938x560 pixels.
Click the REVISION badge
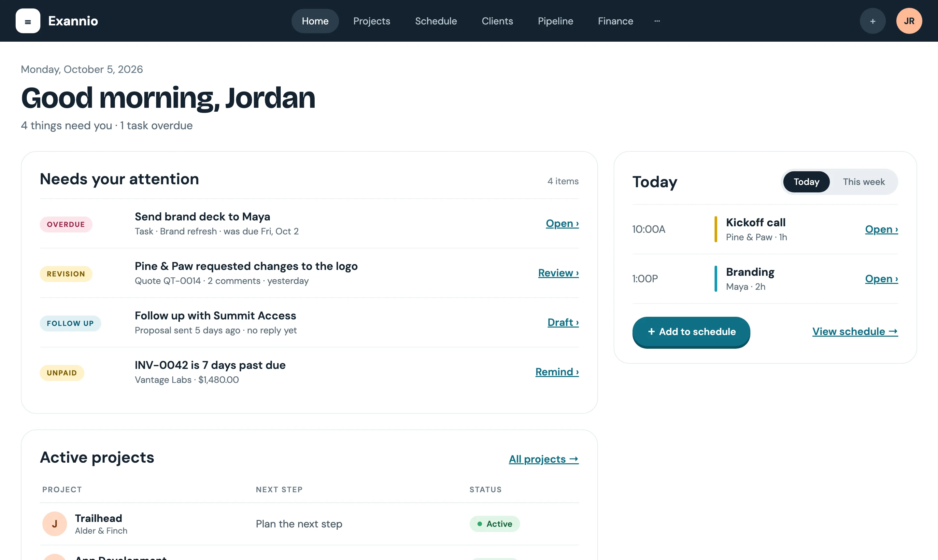click(x=66, y=273)
